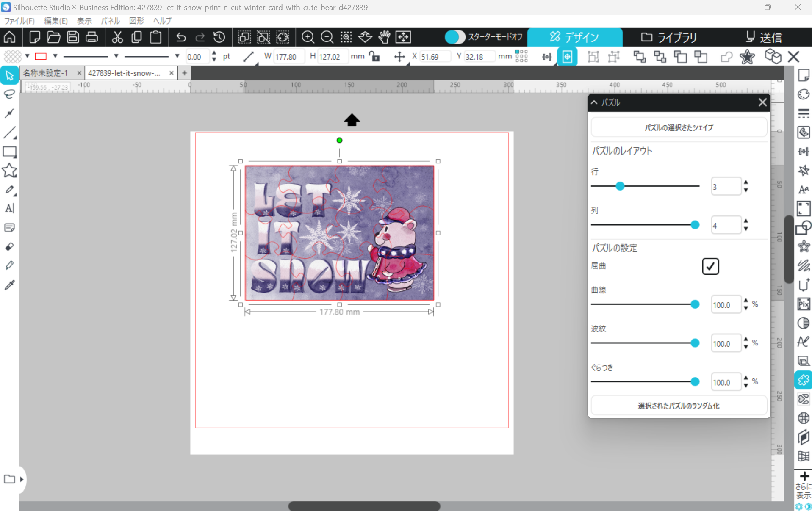This screenshot has height=511, width=812.
Task: Click パズルの選択されたシェイプ button
Action: [679, 127]
